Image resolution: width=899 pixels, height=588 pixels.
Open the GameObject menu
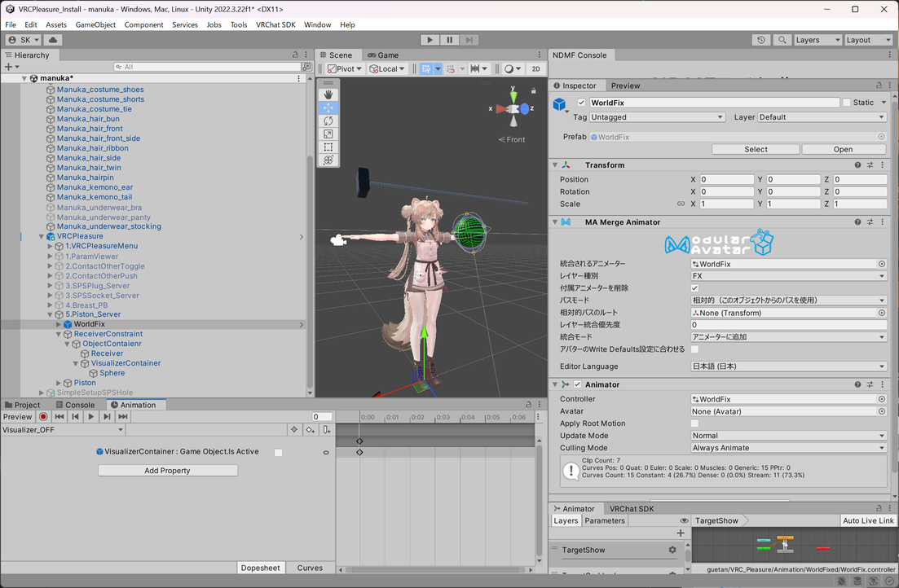click(95, 24)
